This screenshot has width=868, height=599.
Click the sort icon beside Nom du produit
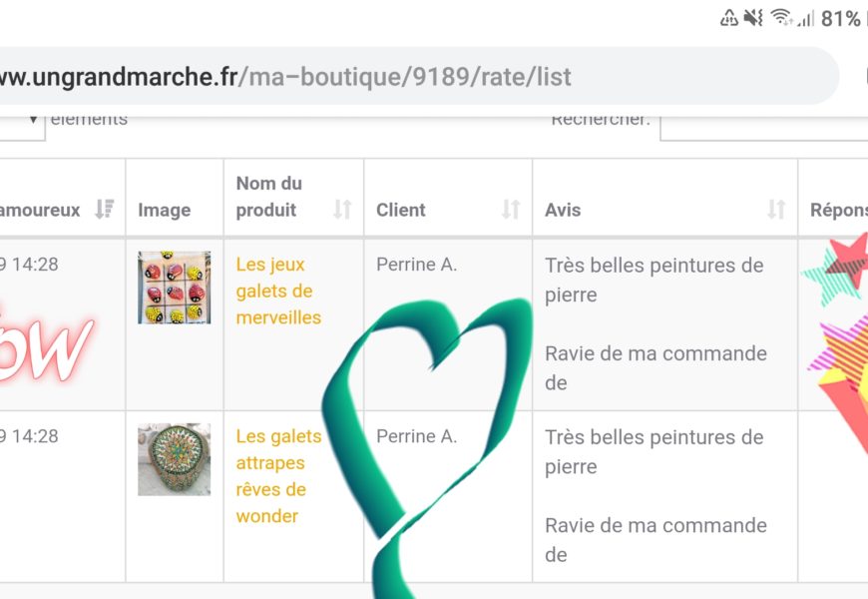[x=342, y=210]
